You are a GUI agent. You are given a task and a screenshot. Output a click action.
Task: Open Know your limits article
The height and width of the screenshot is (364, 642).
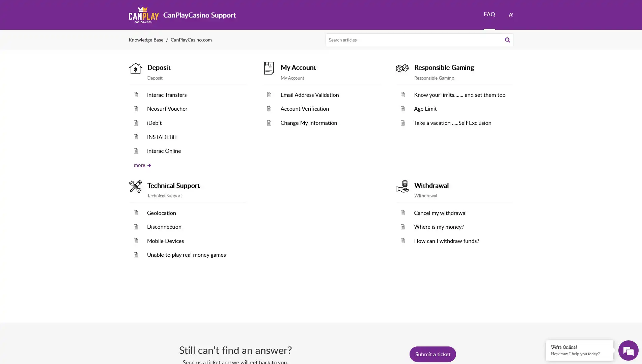[x=459, y=95]
